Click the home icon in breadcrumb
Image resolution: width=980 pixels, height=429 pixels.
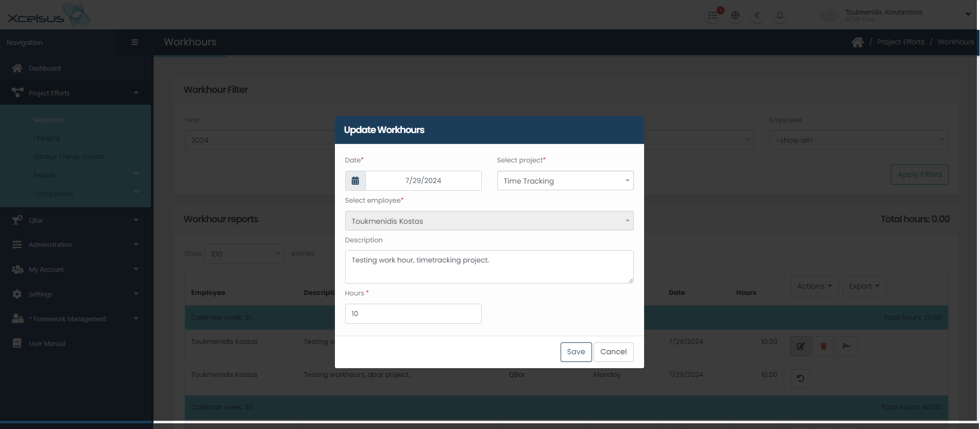coord(857,42)
